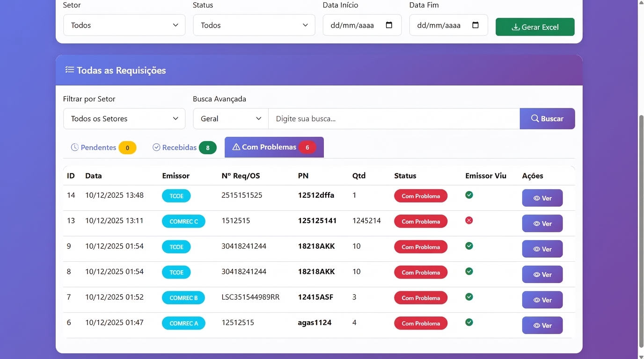Click the green check in Emissor Viu for ID 9
644x359 pixels.
469,246
